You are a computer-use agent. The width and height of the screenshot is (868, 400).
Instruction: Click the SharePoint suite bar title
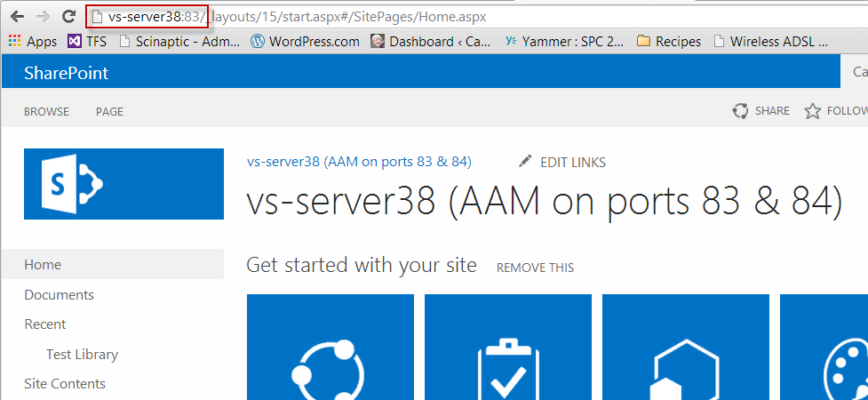pyautogui.click(x=66, y=73)
